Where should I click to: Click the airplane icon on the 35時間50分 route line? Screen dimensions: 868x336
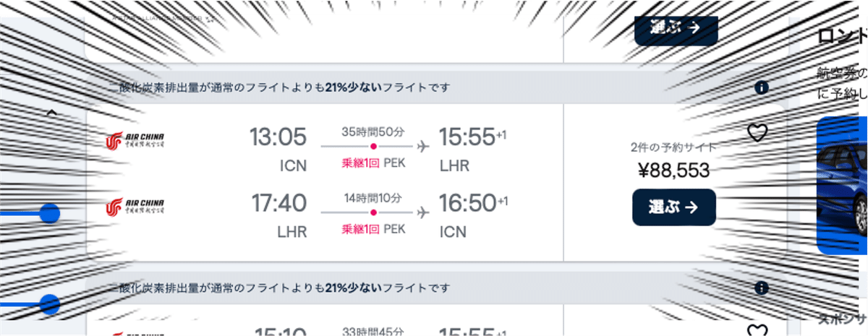tap(424, 147)
